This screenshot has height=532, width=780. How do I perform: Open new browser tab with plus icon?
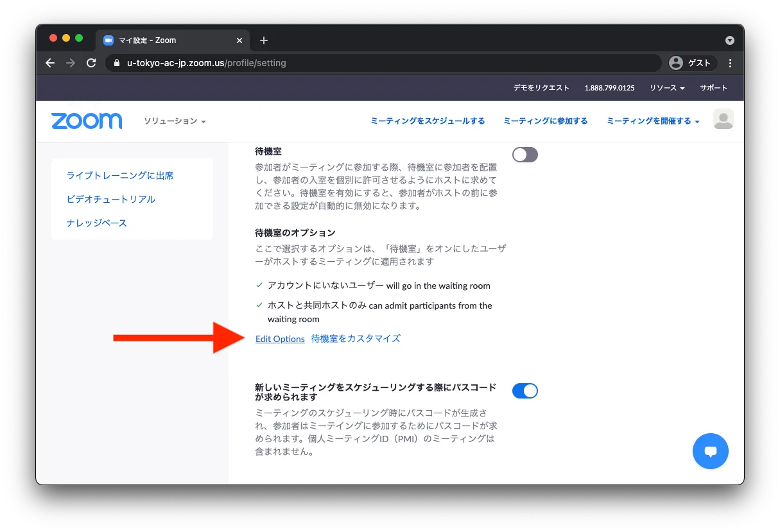tap(263, 40)
